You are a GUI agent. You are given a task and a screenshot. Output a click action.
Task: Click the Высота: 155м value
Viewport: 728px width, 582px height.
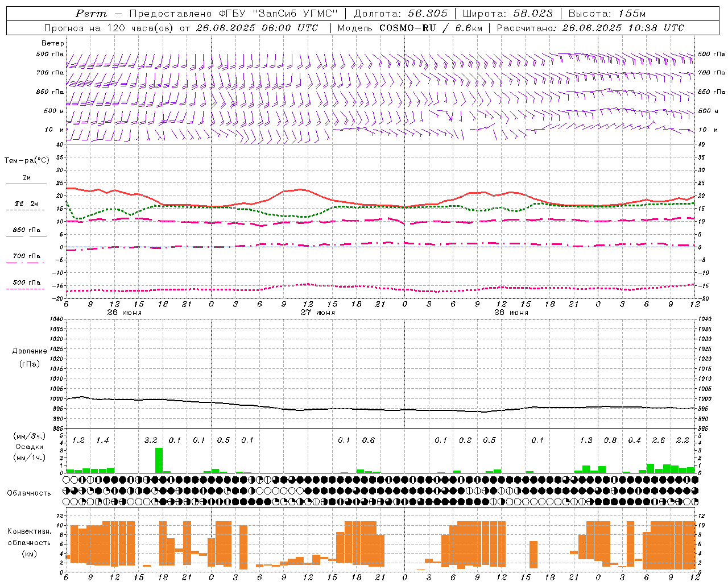607,14
